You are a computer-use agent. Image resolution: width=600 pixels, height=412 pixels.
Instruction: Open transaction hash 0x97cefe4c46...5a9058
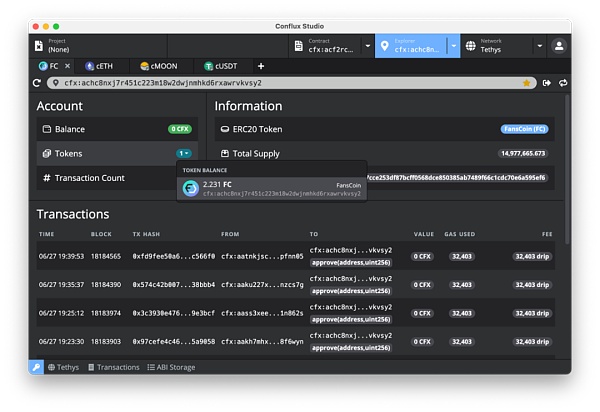[x=174, y=341]
